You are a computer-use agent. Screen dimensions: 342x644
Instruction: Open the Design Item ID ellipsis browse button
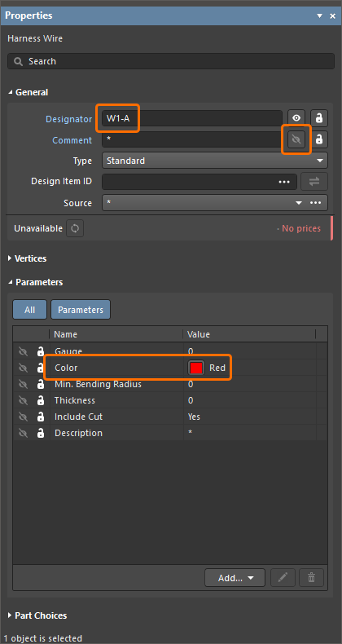(284, 182)
